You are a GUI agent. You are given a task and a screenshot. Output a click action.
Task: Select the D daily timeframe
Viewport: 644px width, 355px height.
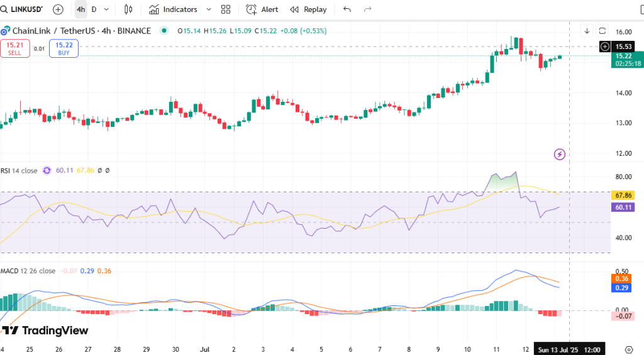click(x=94, y=9)
